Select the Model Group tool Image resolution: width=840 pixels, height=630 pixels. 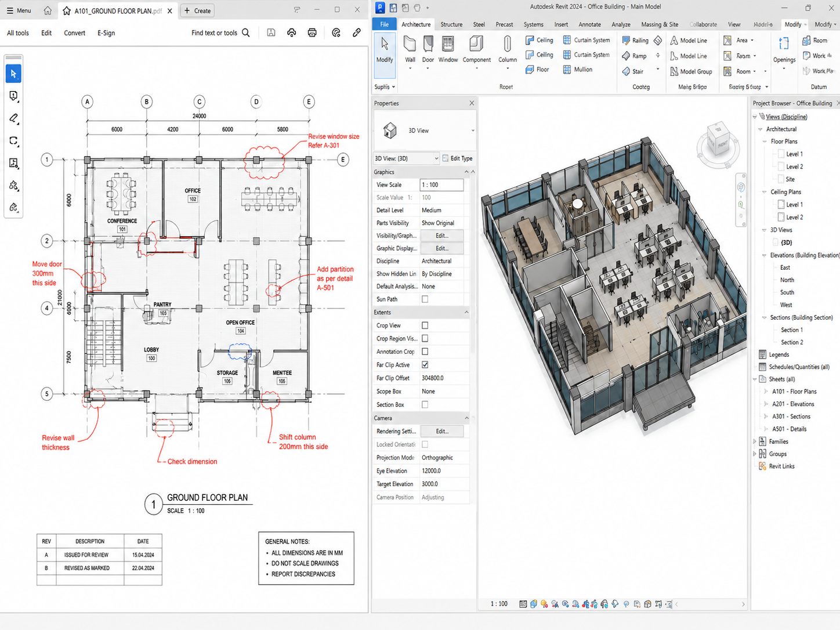pos(691,72)
